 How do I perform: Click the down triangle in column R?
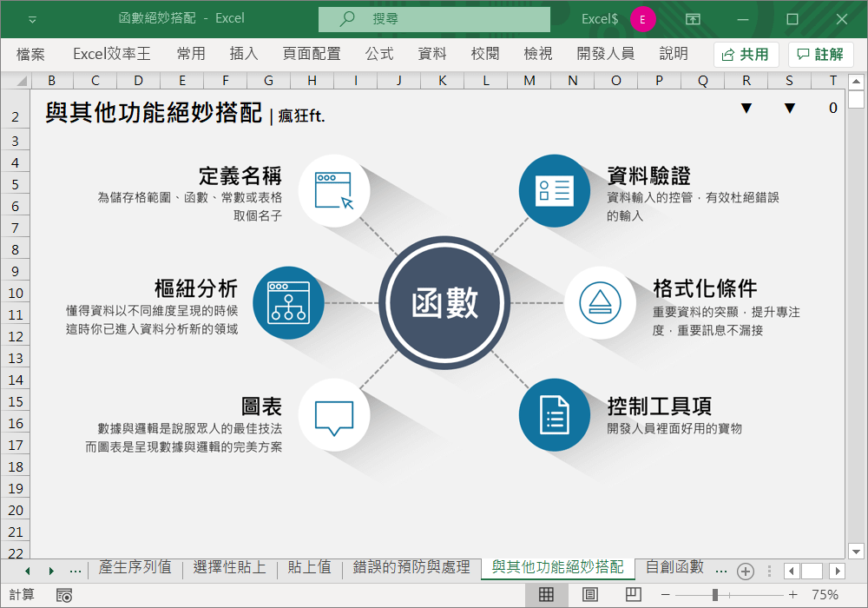tap(746, 109)
